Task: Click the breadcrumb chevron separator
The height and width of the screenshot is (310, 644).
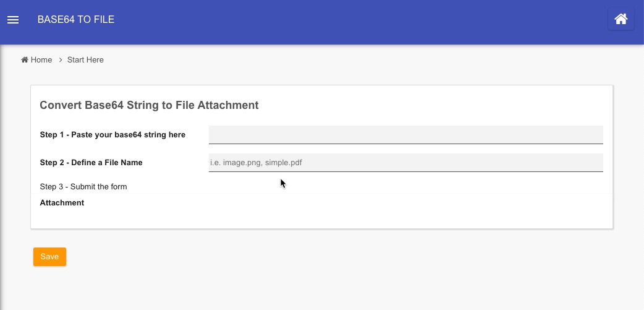Action: point(61,60)
